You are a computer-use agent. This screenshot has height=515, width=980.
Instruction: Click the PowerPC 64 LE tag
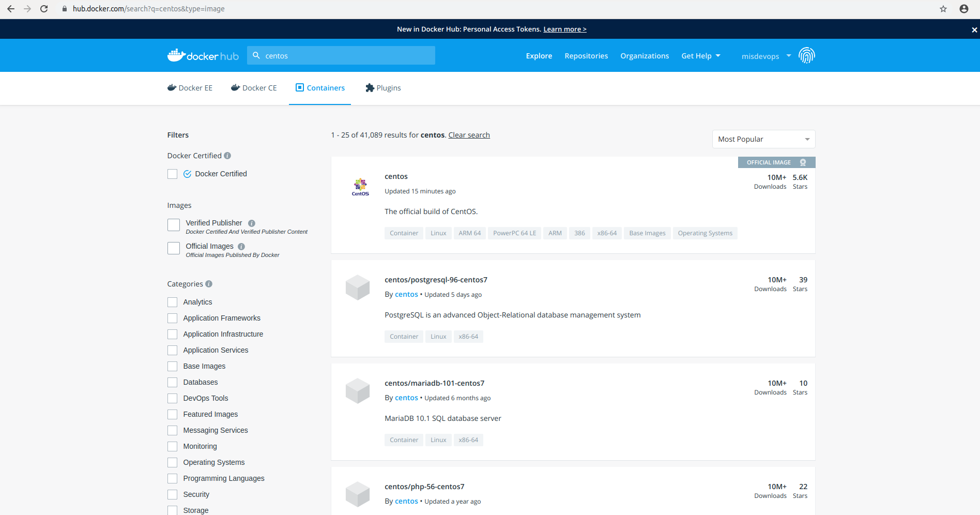click(x=514, y=233)
